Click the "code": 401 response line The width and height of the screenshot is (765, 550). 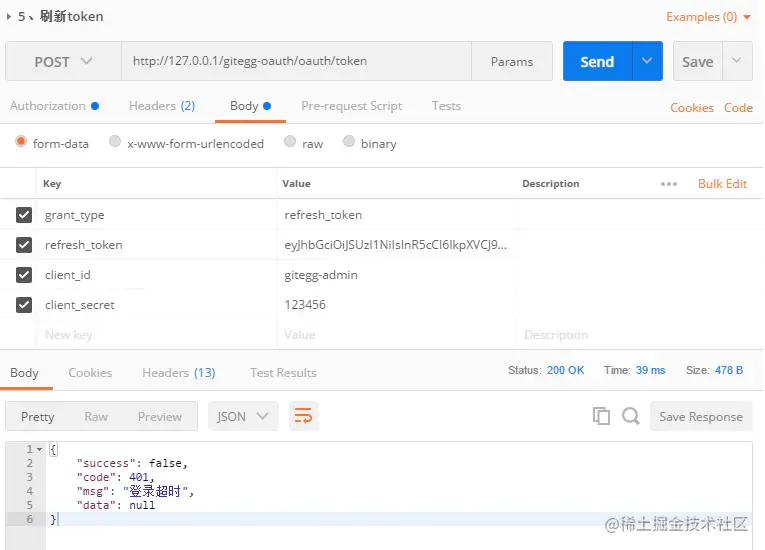(x=115, y=477)
